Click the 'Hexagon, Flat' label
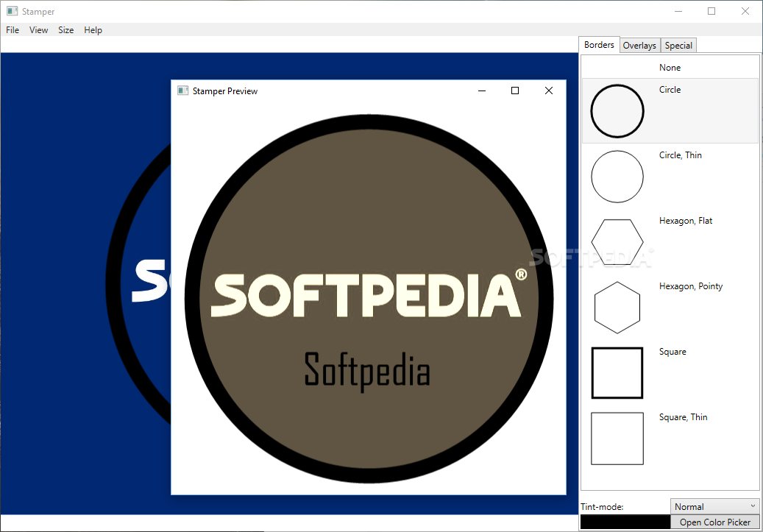 pyautogui.click(x=686, y=221)
